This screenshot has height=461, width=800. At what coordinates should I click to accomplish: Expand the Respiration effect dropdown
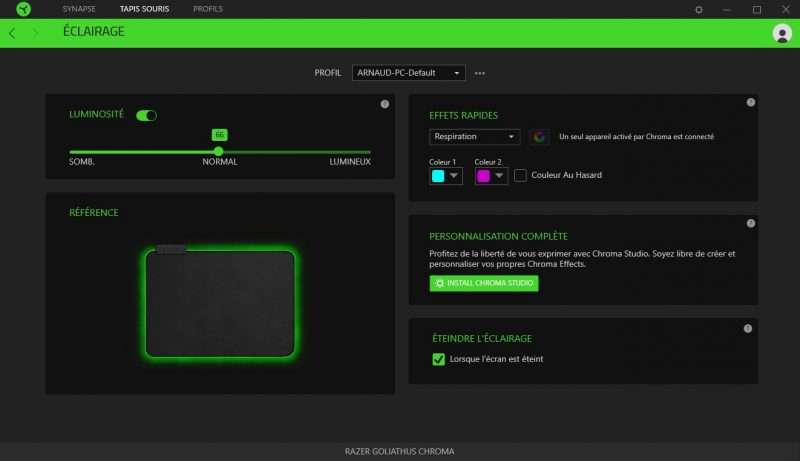tap(474, 137)
